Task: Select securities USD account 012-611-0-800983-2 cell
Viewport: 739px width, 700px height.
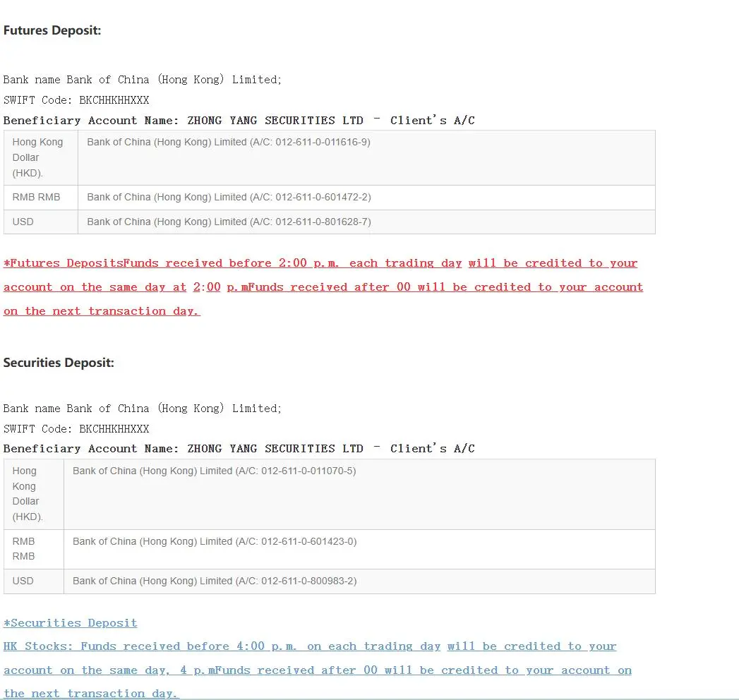Action: [359, 581]
